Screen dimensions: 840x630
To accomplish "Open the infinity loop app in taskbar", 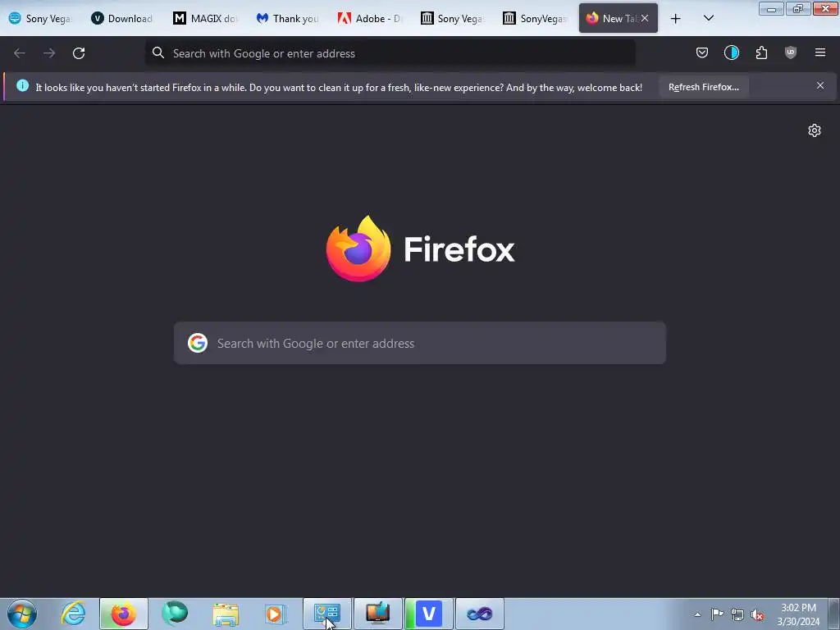I will click(479, 614).
